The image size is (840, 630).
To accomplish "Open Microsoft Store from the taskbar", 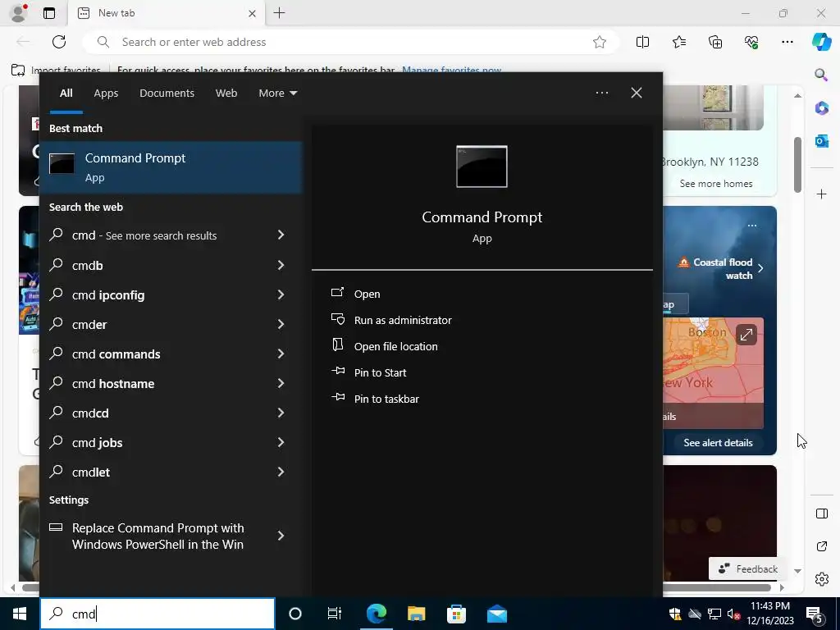I will tap(456, 614).
